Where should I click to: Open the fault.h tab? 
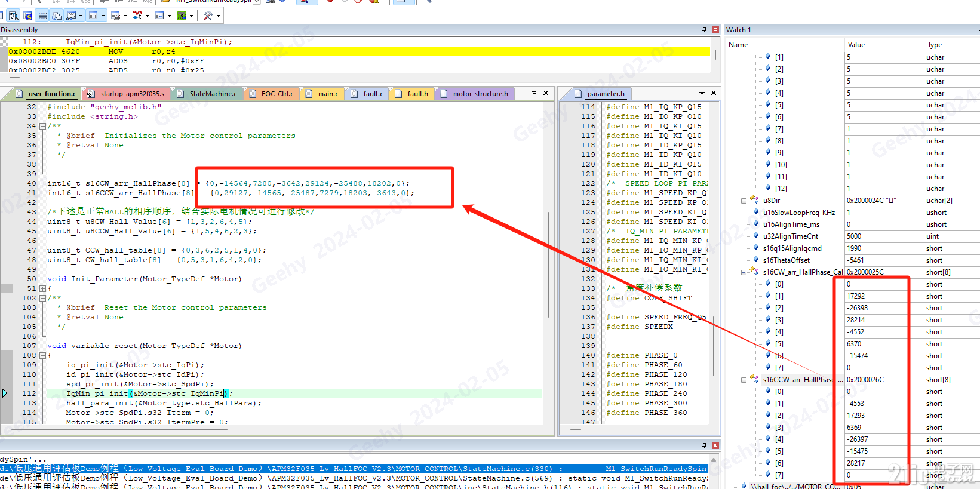tap(411, 94)
